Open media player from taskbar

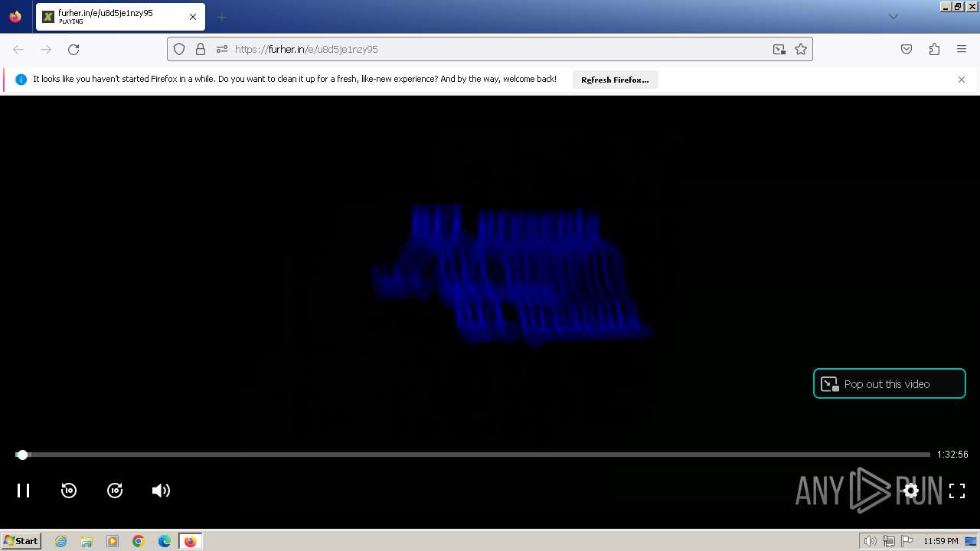(113, 541)
